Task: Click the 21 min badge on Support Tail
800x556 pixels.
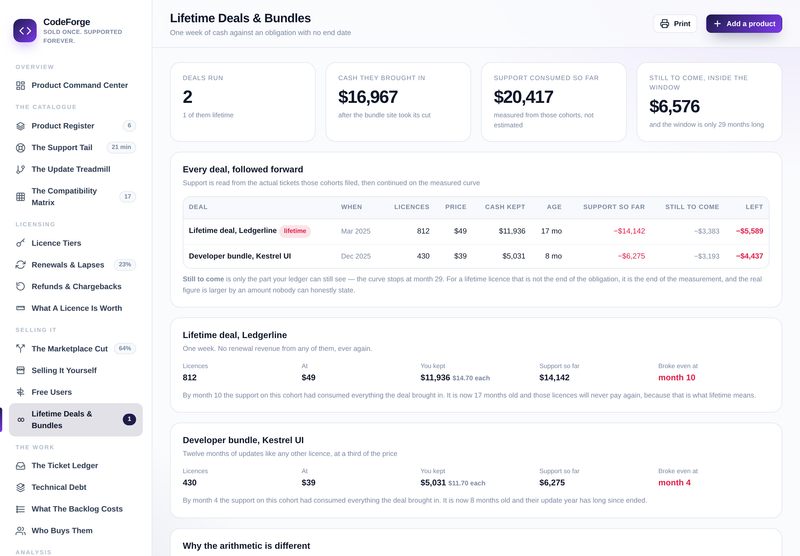Action: pos(121,147)
